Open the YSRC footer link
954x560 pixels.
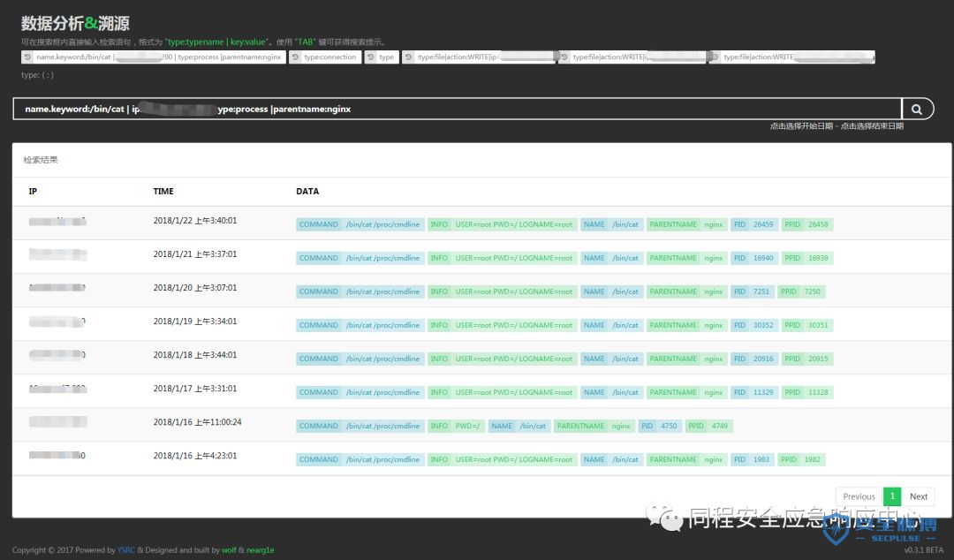tap(126, 550)
